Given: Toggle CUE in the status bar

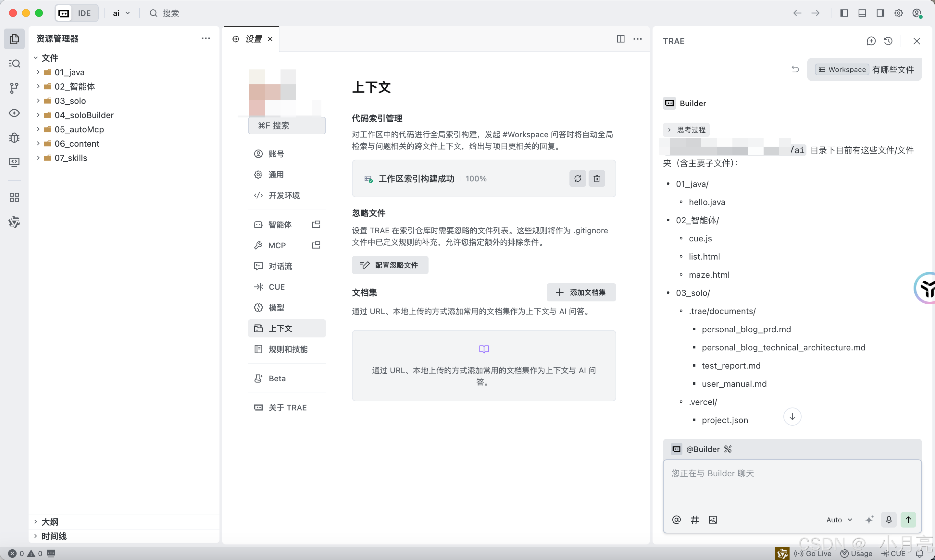Looking at the screenshot, I should 893,553.
